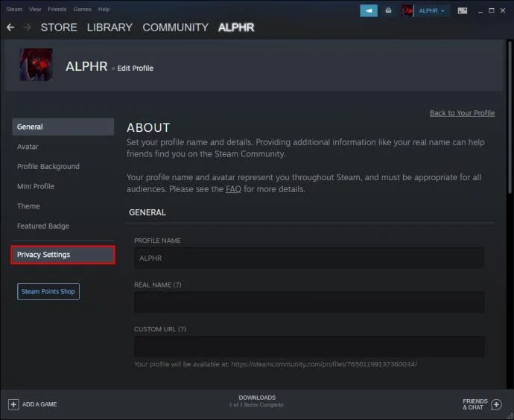Open the announcements megaphone icon
The height and width of the screenshot is (420, 514).
[369, 11]
